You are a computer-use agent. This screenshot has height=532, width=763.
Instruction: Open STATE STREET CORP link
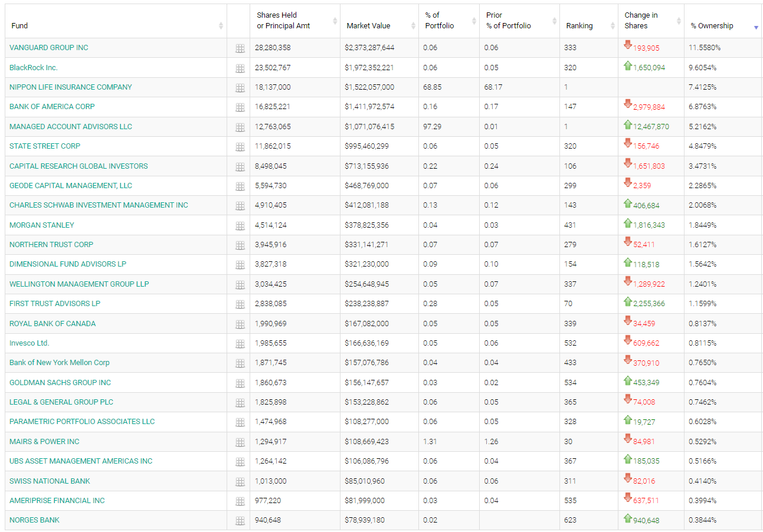coord(45,146)
